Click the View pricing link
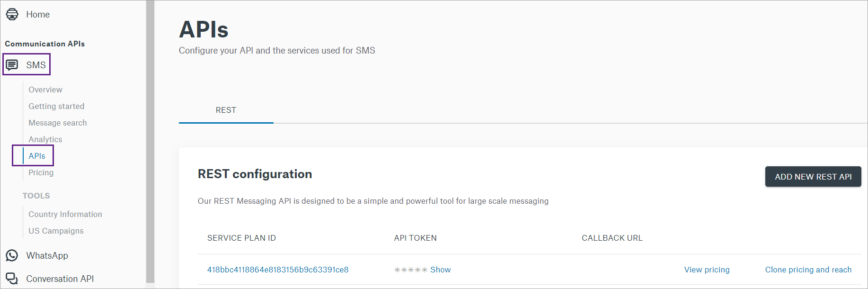The image size is (868, 289). (x=707, y=270)
